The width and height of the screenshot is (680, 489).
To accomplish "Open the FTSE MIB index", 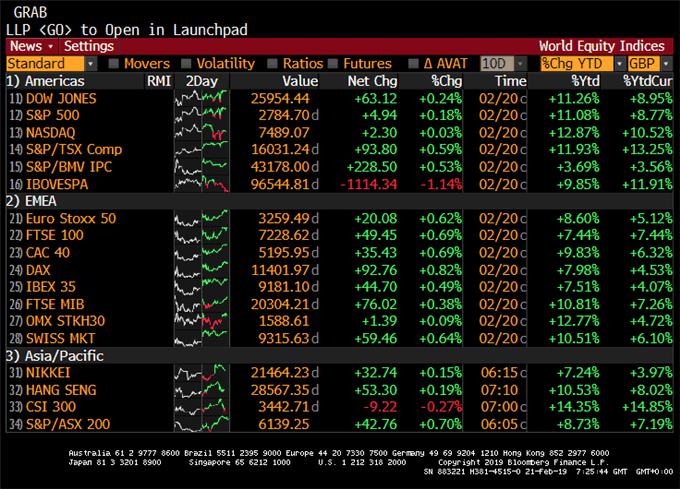I will pyautogui.click(x=55, y=304).
